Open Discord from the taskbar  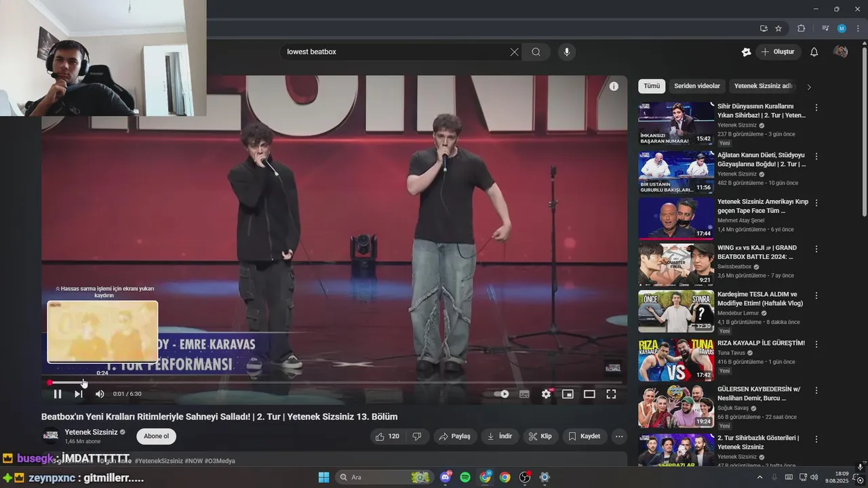pyautogui.click(x=446, y=477)
